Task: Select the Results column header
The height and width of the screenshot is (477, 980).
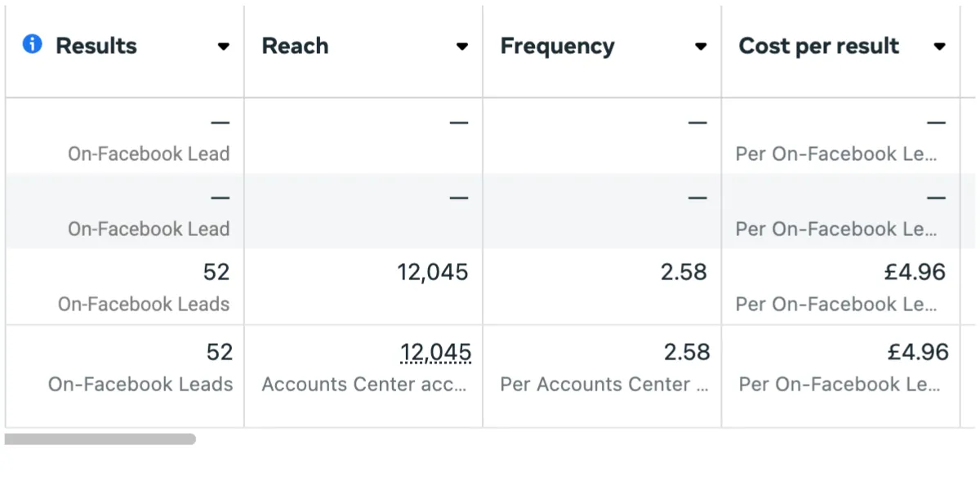Action: (96, 46)
